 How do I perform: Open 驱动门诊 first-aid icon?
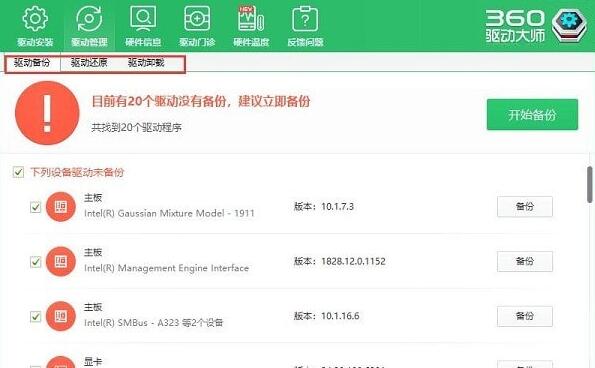[197, 18]
